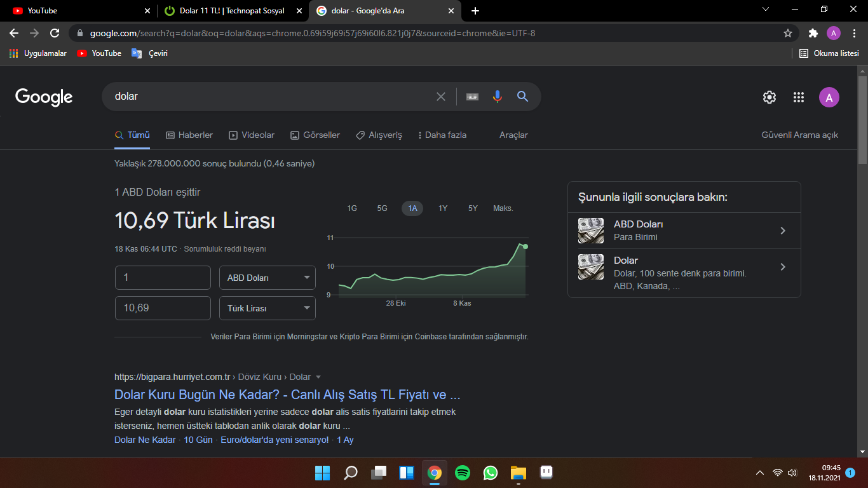Open the 1 Ay sitelink
The width and height of the screenshot is (868, 488).
point(345,440)
